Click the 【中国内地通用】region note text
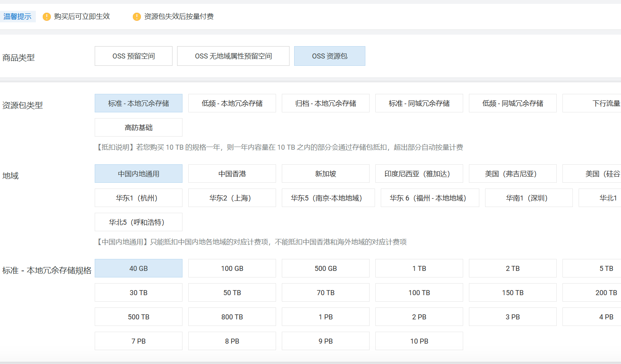The height and width of the screenshot is (364, 621). (251, 242)
